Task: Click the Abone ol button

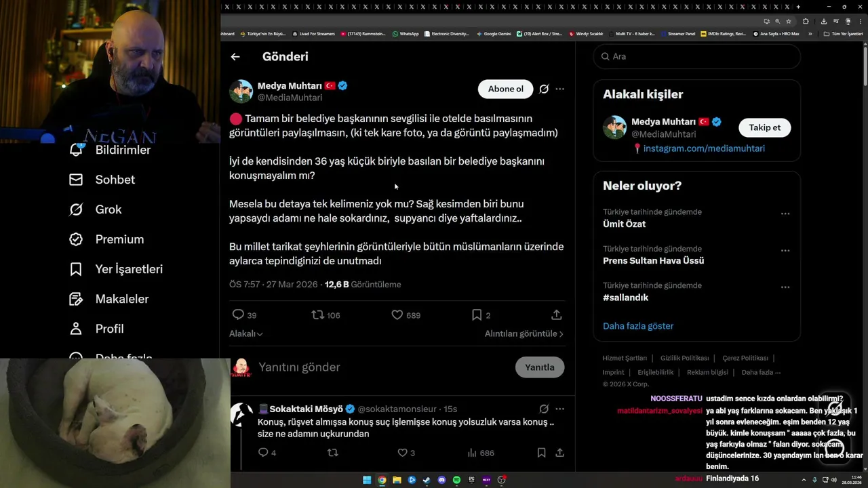Action: (506, 89)
